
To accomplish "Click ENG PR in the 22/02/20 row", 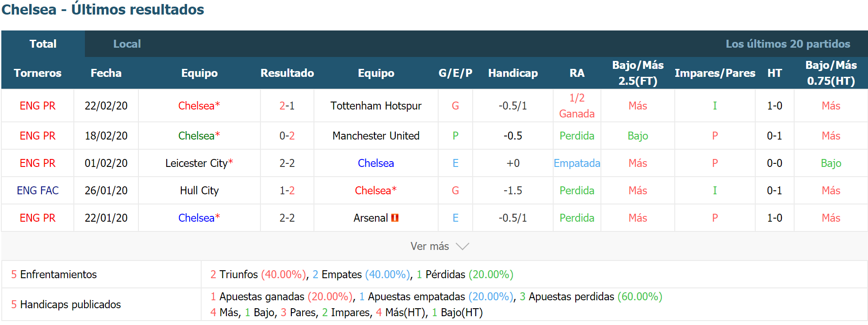I will point(38,106).
